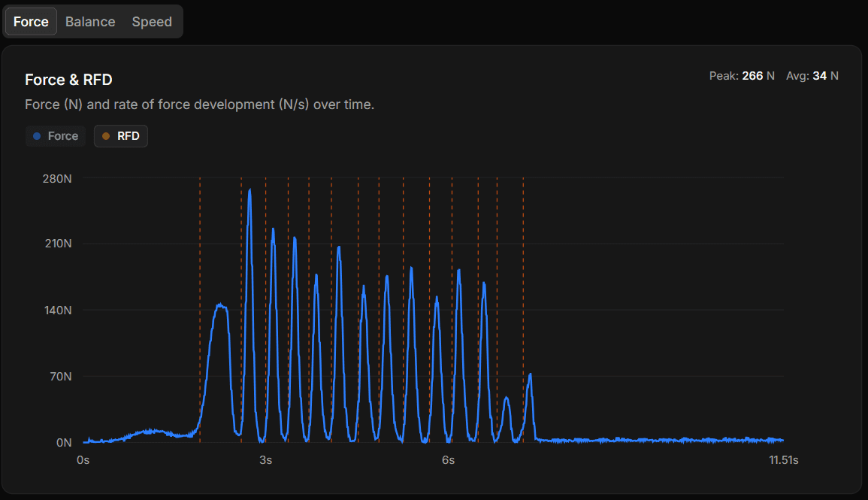Open the Balance tab
This screenshot has width=868, height=500.
[90, 22]
